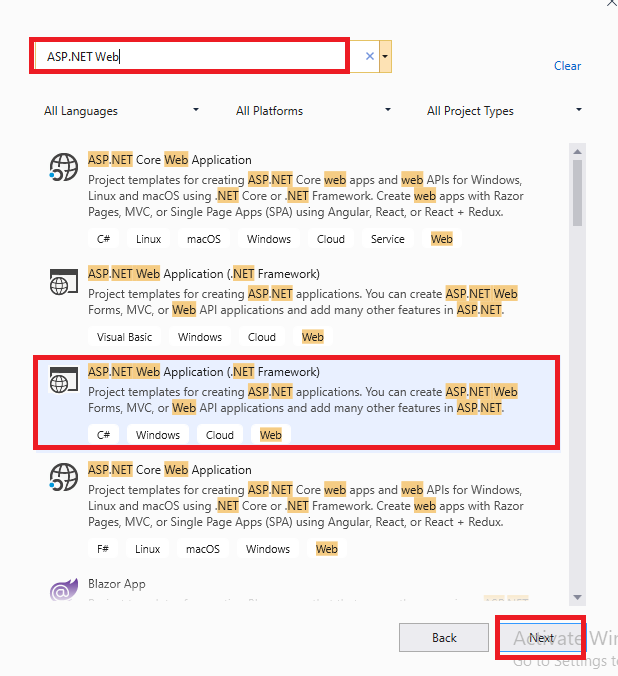The width and height of the screenshot is (618, 676).
Task: Click scrollbar down arrow in template list
Action: 577,597
